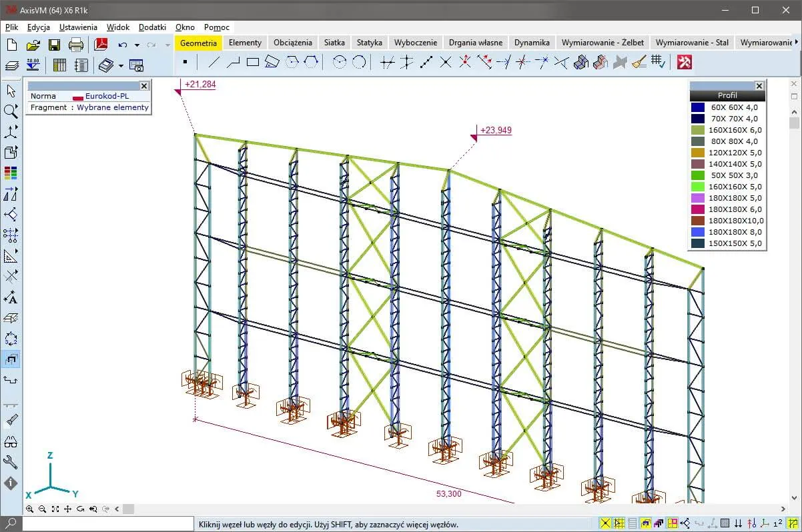Select the Zoom magnifier tool in sidebar
The width and height of the screenshot is (802, 532).
(11, 111)
